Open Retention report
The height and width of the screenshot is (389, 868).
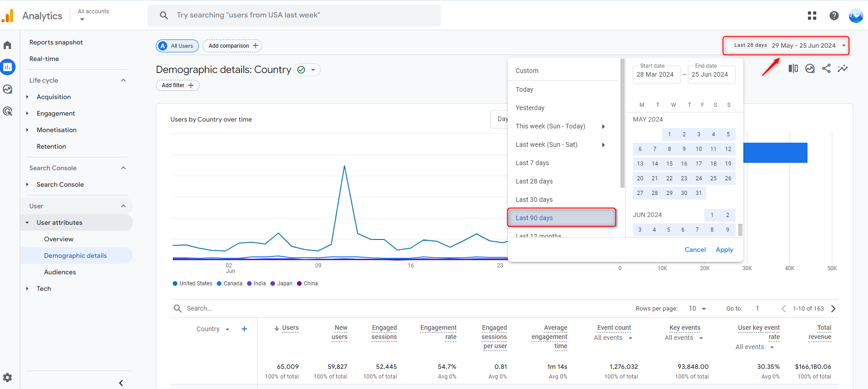click(51, 146)
